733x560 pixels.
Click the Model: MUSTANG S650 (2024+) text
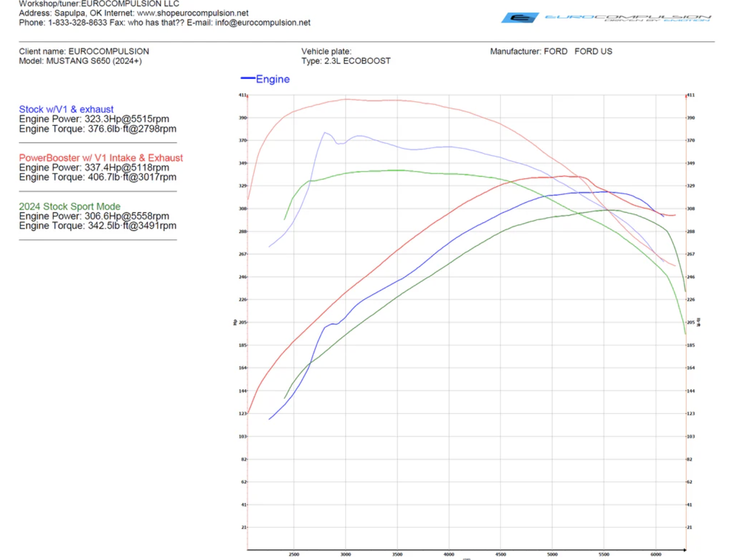[x=80, y=61]
